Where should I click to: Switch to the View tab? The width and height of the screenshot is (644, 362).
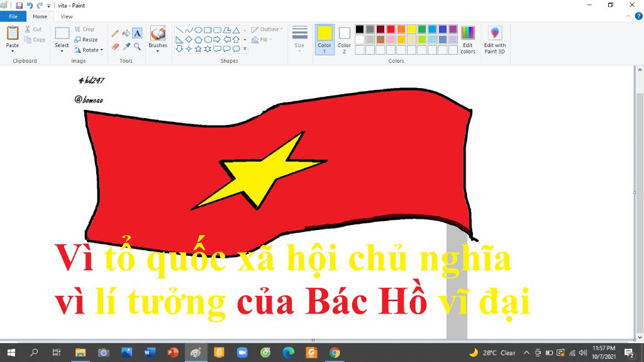67,16
